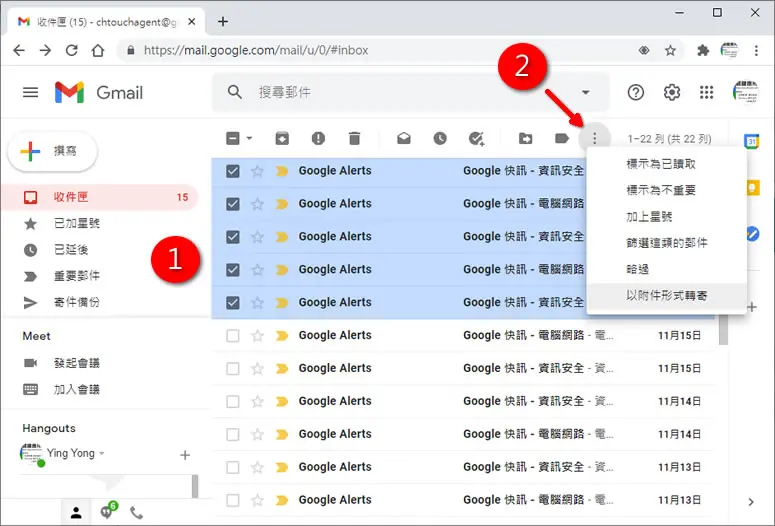
Task: Open Gmail settings gear icon
Action: pos(672,92)
